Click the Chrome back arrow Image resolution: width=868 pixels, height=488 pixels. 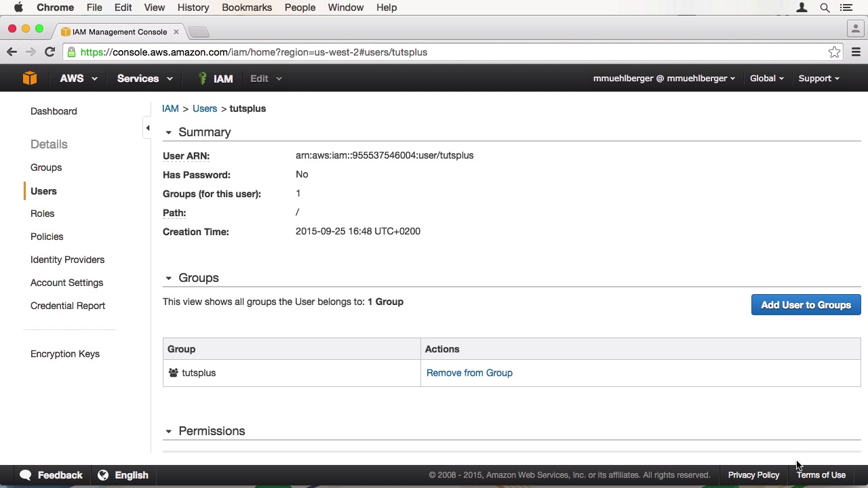(12, 52)
